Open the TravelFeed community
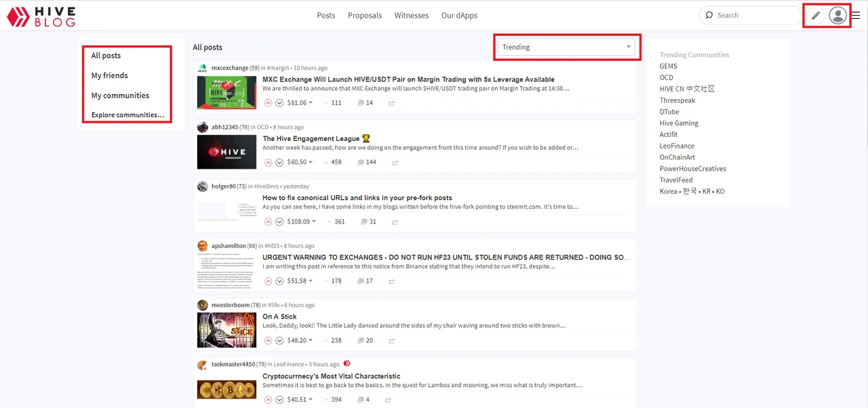Viewport: 868px width, 408px height. pos(676,180)
